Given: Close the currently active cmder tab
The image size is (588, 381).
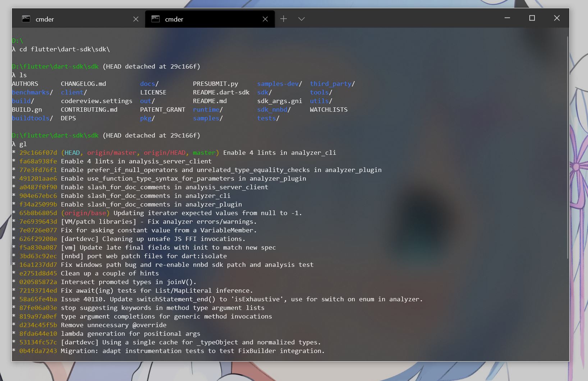Looking at the screenshot, I should [x=265, y=19].
